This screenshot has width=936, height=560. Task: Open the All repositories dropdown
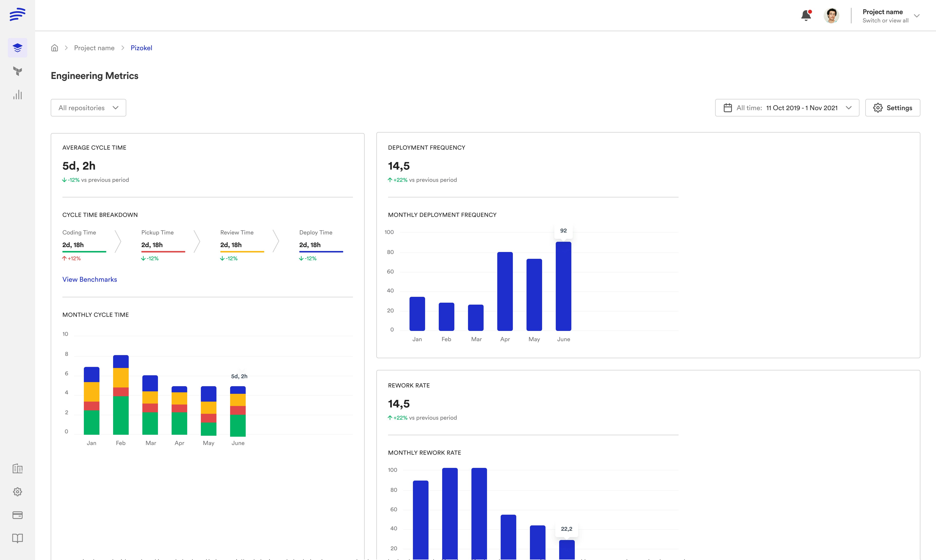point(88,107)
